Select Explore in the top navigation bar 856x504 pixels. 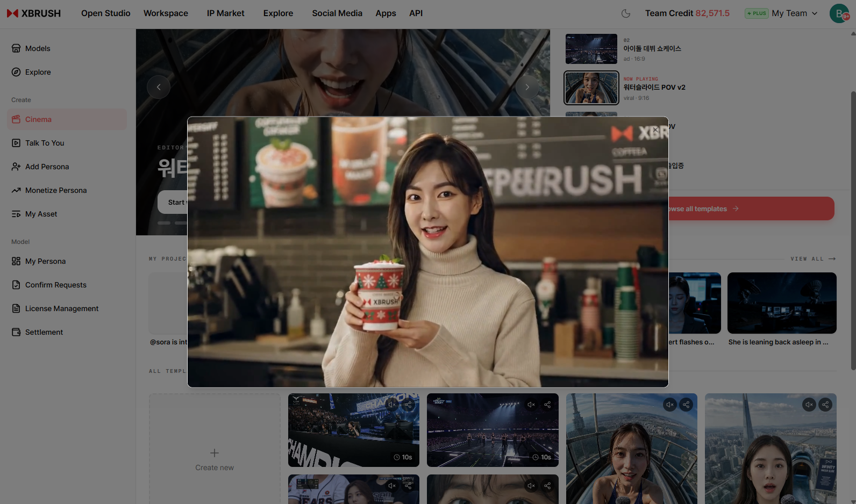point(279,13)
